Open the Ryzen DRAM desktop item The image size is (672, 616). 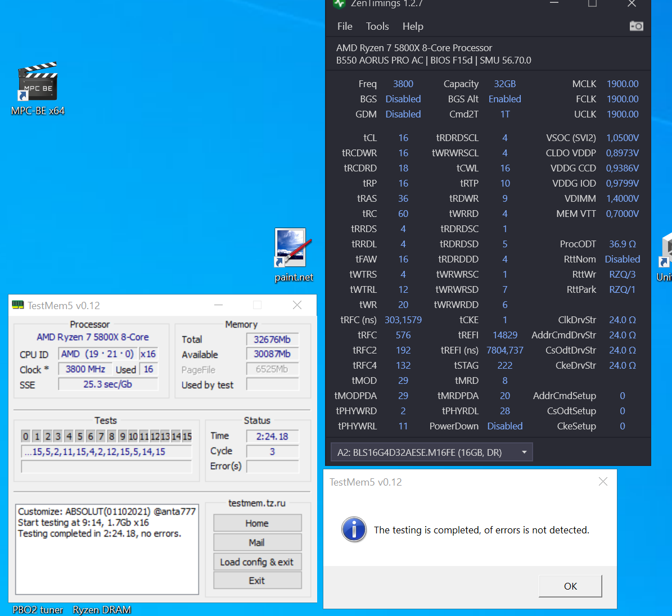click(102, 610)
